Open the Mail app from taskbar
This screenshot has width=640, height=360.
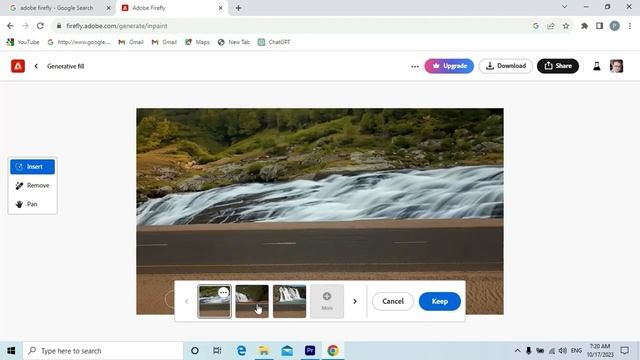tap(287, 351)
